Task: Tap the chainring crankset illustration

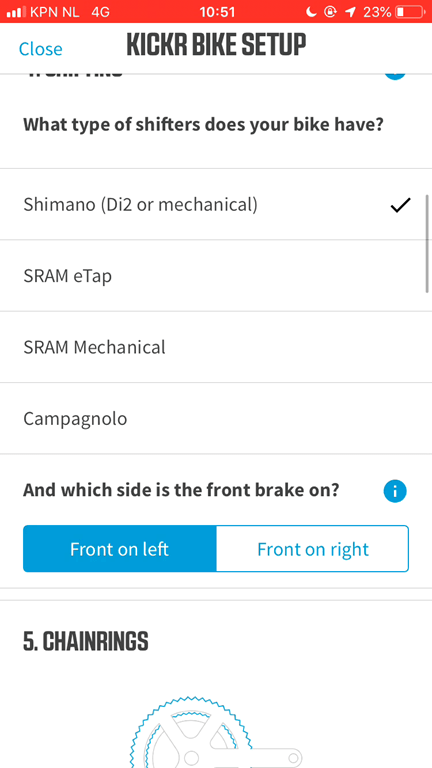Action: pyautogui.click(x=216, y=731)
